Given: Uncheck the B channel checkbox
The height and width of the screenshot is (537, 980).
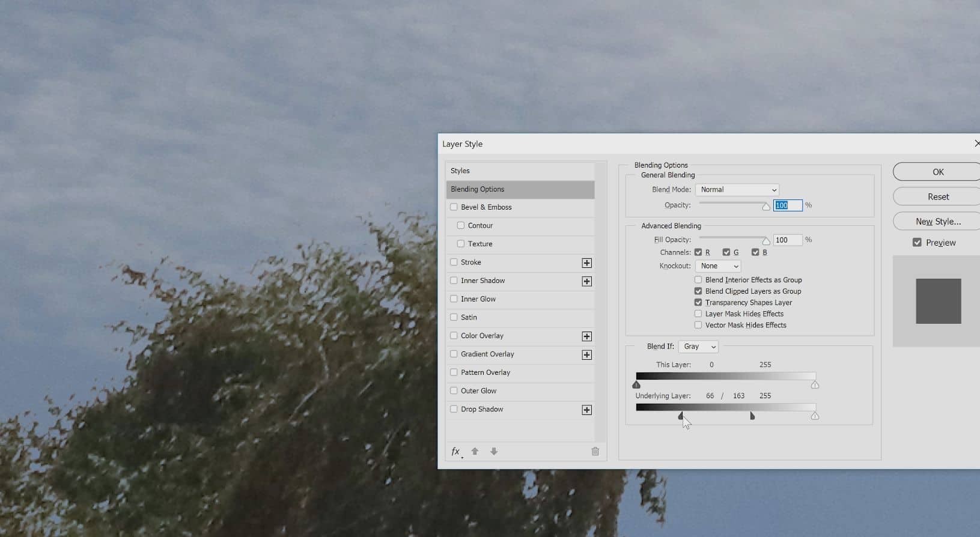Looking at the screenshot, I should (x=755, y=252).
